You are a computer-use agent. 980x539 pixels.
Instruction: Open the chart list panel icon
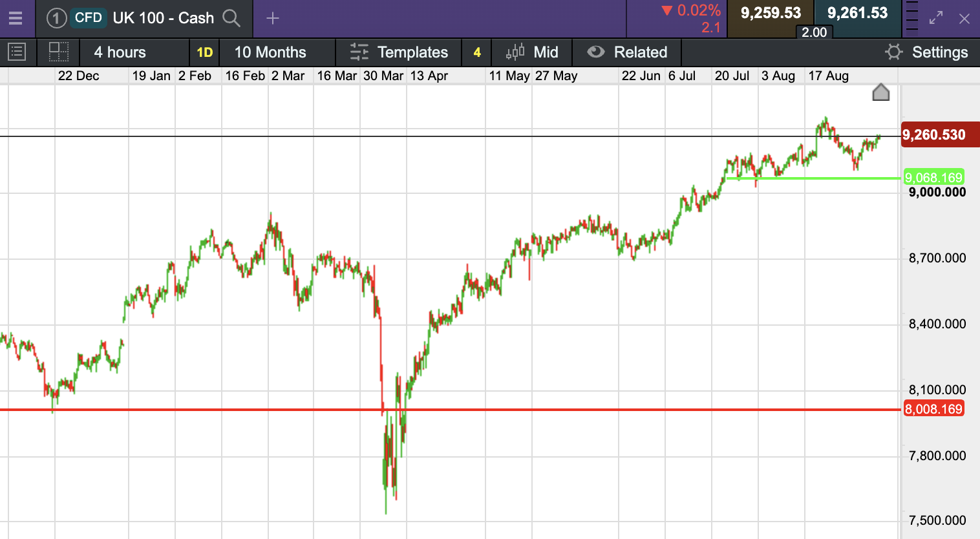[x=17, y=52]
